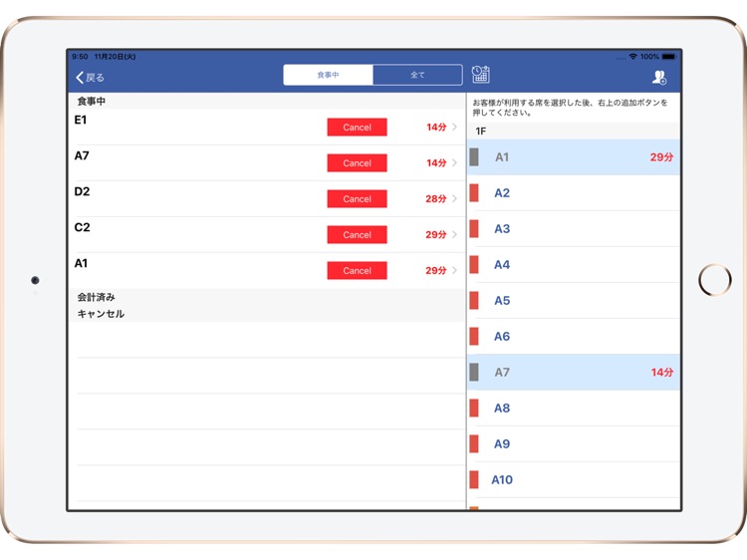Cancel the A7 table order
The width and height of the screenshot is (747, 560).
[x=357, y=163]
